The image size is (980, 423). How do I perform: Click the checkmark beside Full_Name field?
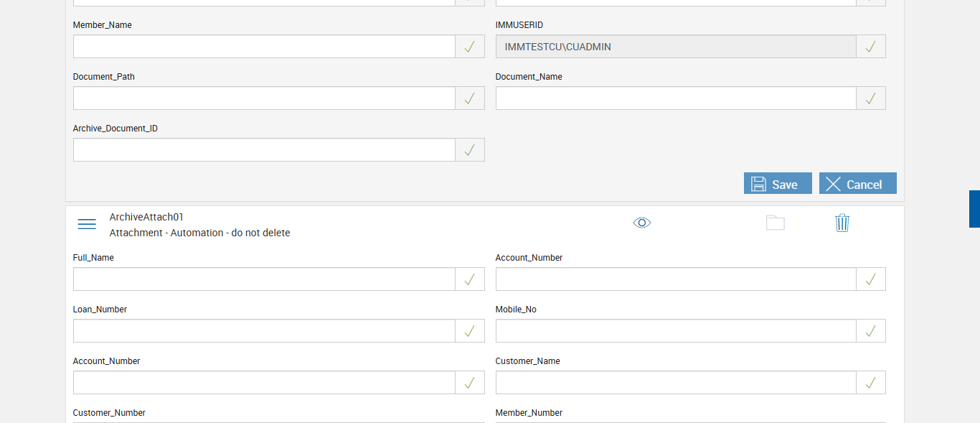[x=470, y=279]
